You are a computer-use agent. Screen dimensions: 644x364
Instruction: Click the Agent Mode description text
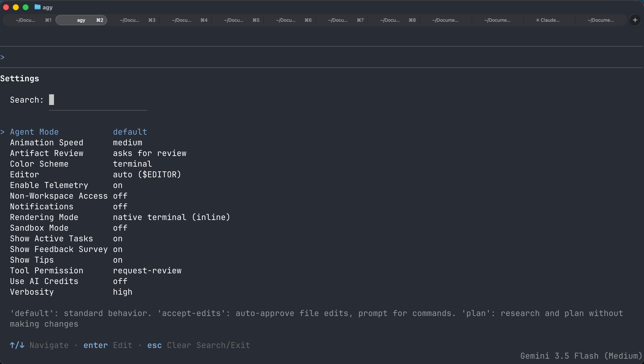coord(316,319)
